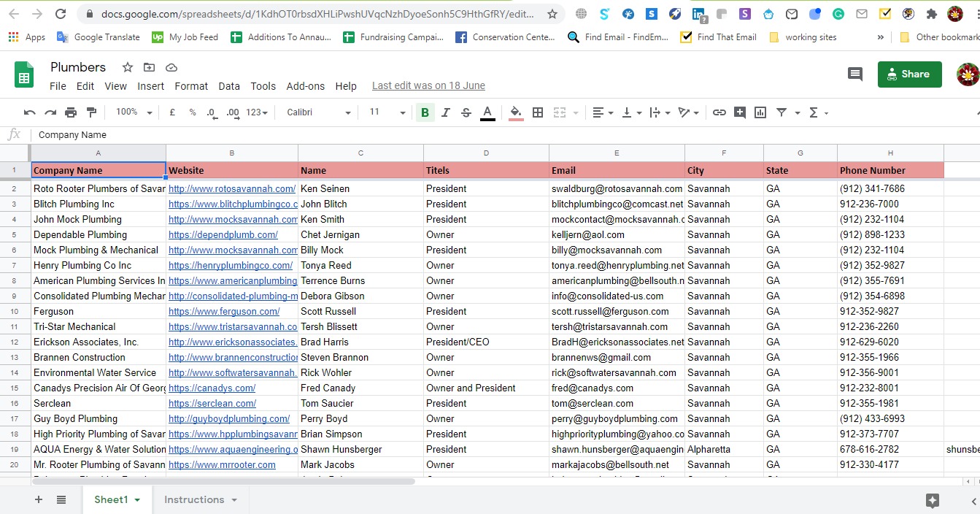Open the dependplumb.com link
Viewport: 980px width, 514px height.
[x=223, y=234]
